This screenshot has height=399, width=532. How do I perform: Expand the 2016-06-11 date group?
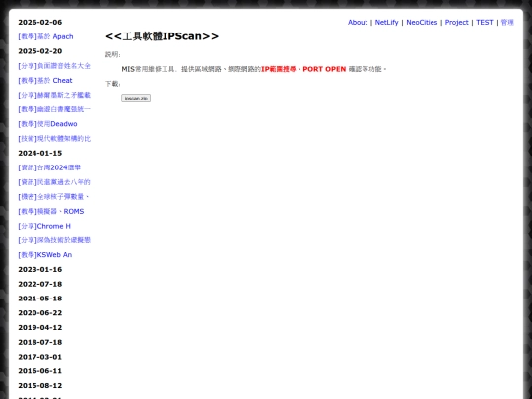[40, 371]
